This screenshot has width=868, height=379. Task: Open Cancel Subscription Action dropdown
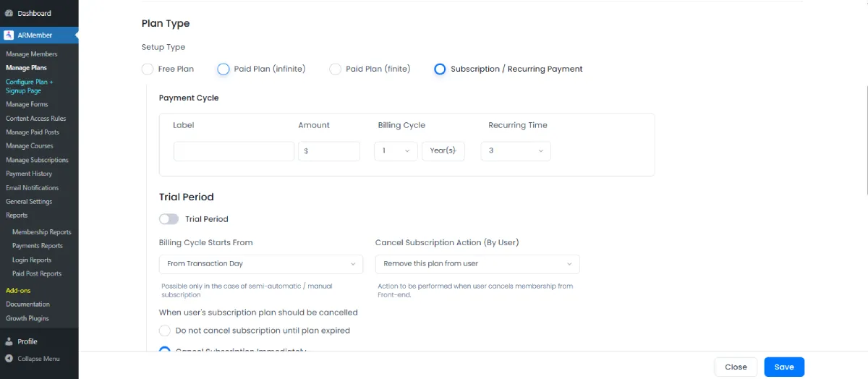[x=477, y=264]
